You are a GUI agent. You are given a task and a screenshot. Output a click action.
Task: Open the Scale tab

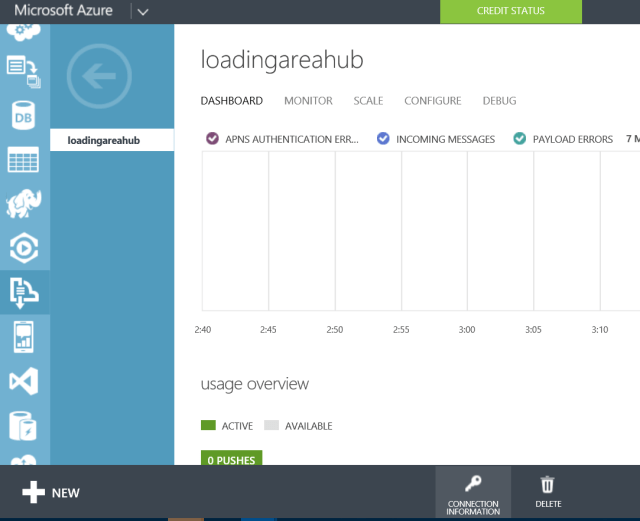(368, 101)
